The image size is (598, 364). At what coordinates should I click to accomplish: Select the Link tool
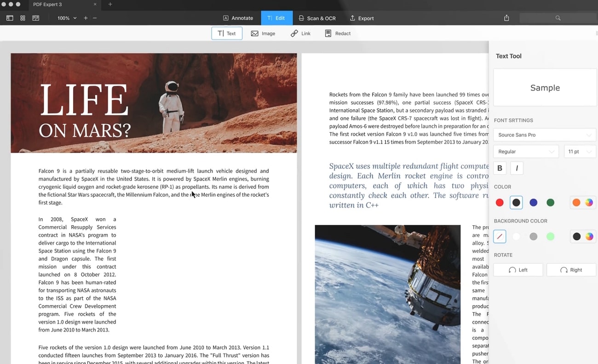pos(300,33)
